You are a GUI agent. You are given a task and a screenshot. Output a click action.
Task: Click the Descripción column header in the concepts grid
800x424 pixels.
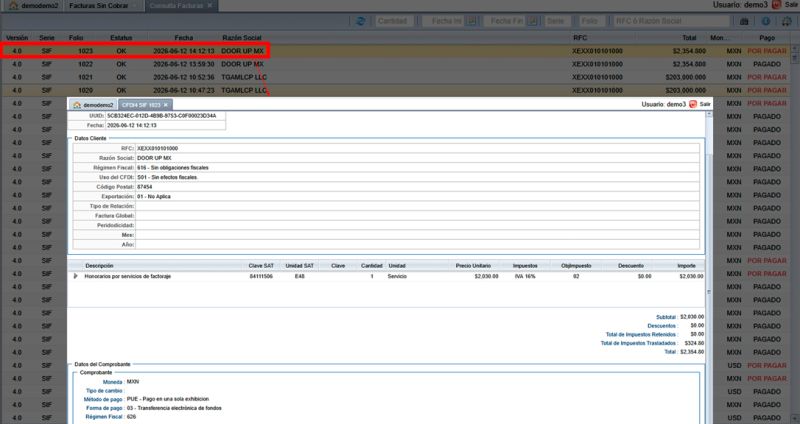point(99,266)
